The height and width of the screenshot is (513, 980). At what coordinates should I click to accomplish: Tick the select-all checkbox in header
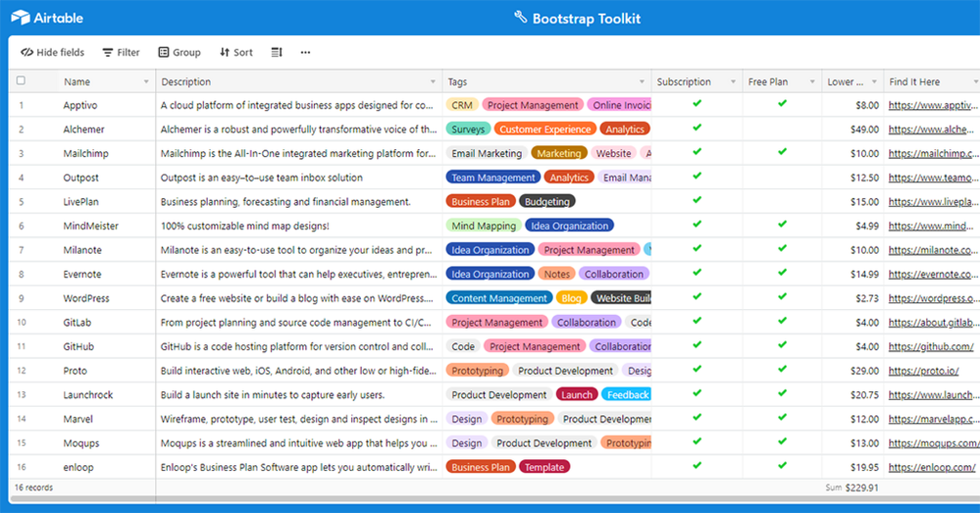pyautogui.click(x=20, y=81)
